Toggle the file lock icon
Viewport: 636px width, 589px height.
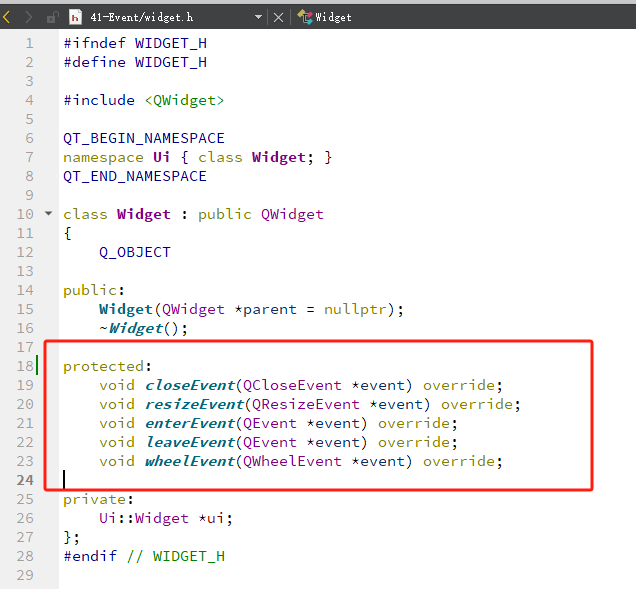[x=52, y=17]
